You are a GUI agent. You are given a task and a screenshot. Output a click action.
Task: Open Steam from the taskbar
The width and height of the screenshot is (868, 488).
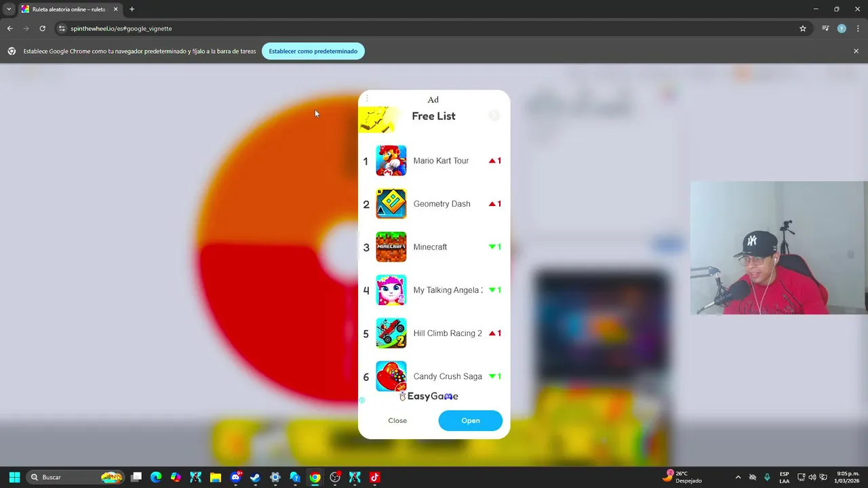point(255,477)
